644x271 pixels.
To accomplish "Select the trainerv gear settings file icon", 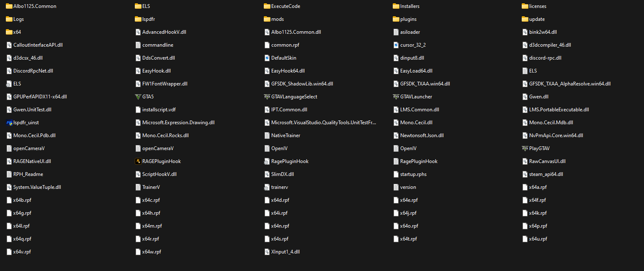I will pyautogui.click(x=267, y=187).
